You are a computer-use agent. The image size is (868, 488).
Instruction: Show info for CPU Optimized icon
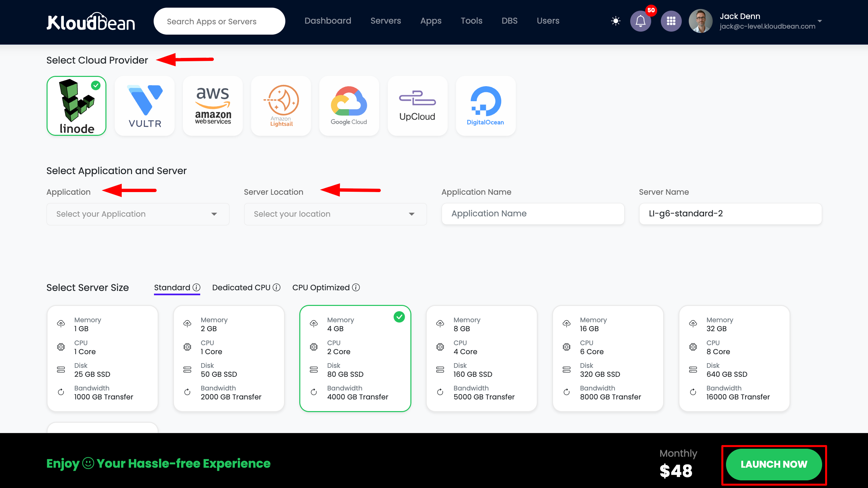tap(356, 287)
